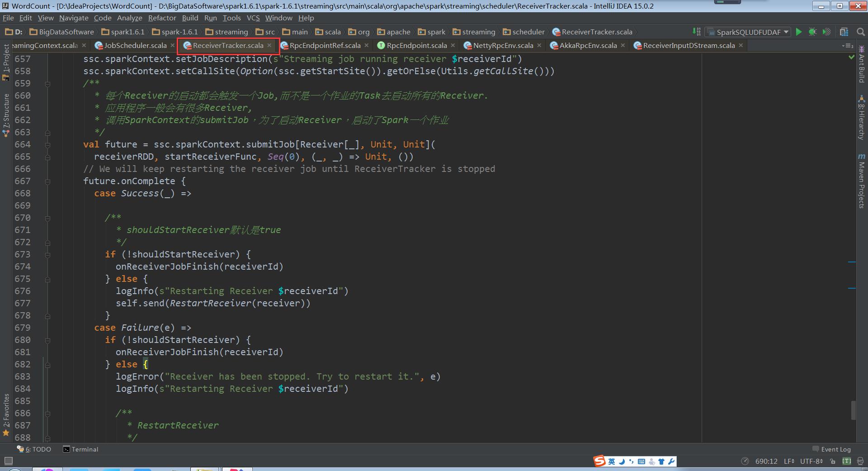
Task: Toggle the [T] status bar indicator
Action: point(847,461)
